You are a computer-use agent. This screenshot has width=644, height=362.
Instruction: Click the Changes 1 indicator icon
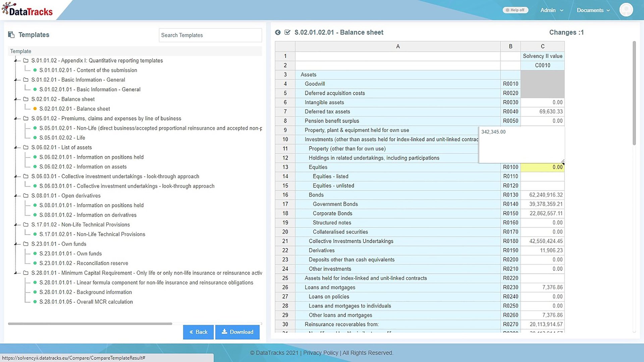(x=566, y=32)
